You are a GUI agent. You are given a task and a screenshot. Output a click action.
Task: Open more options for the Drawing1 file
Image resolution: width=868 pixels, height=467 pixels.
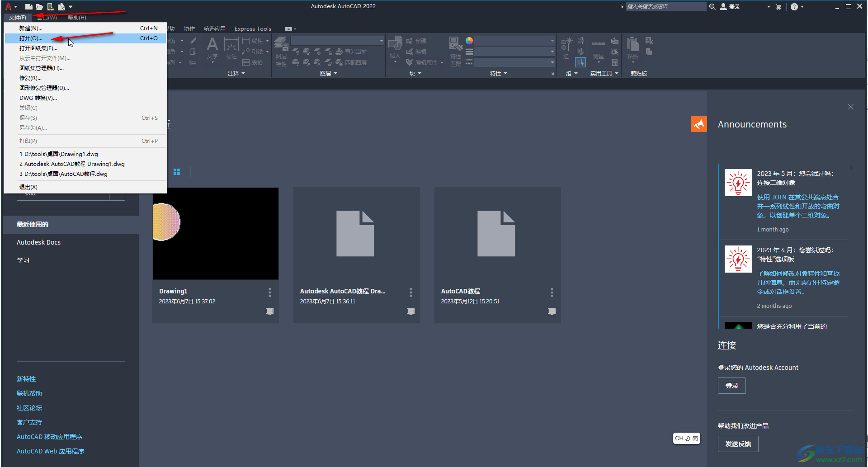coord(270,292)
